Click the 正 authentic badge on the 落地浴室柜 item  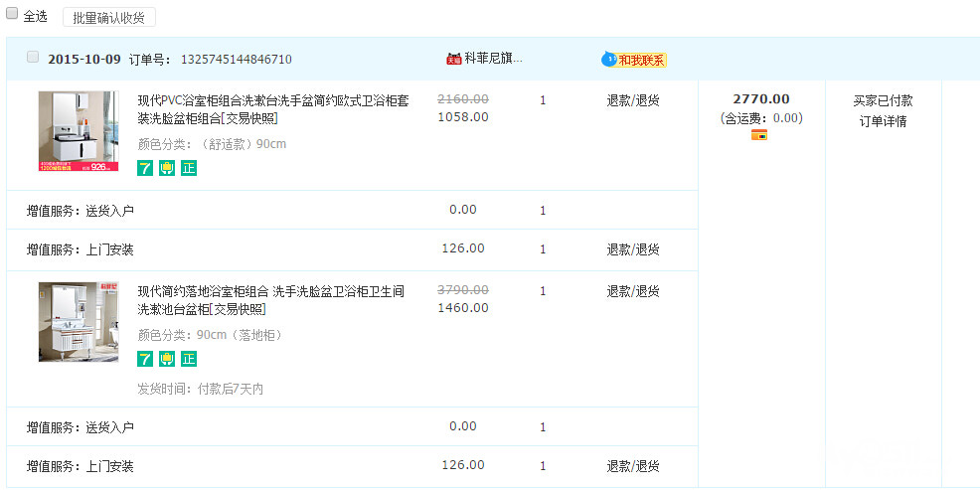[x=189, y=359]
